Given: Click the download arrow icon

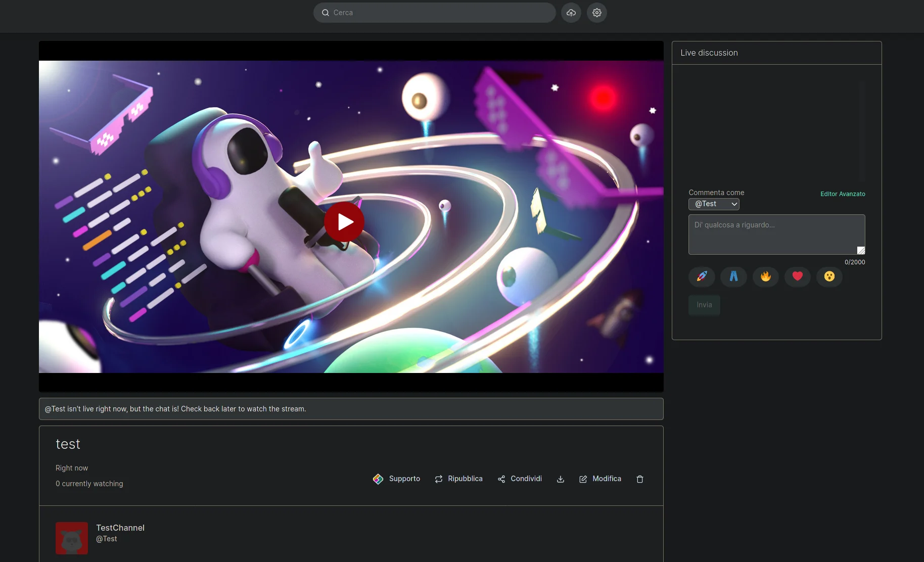Looking at the screenshot, I should coord(561,479).
